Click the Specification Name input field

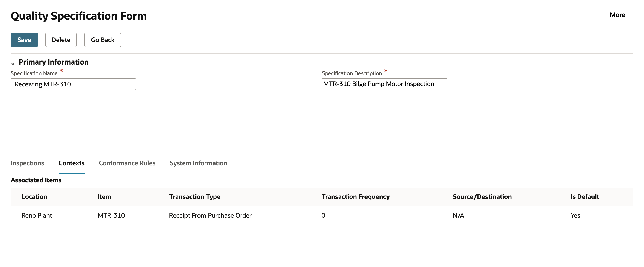(73, 84)
